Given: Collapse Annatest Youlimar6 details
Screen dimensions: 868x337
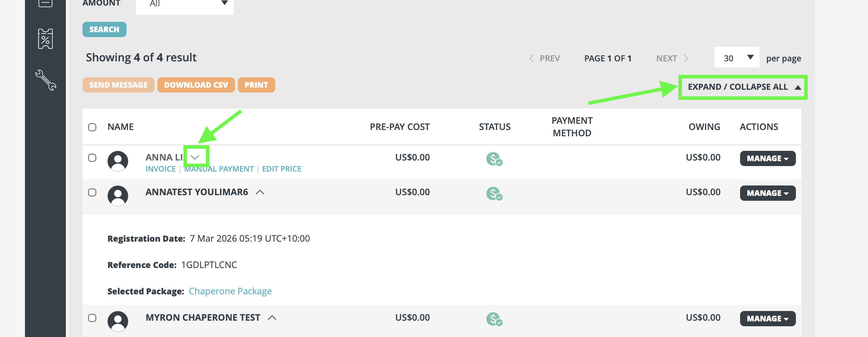Looking at the screenshot, I should coord(260,192).
